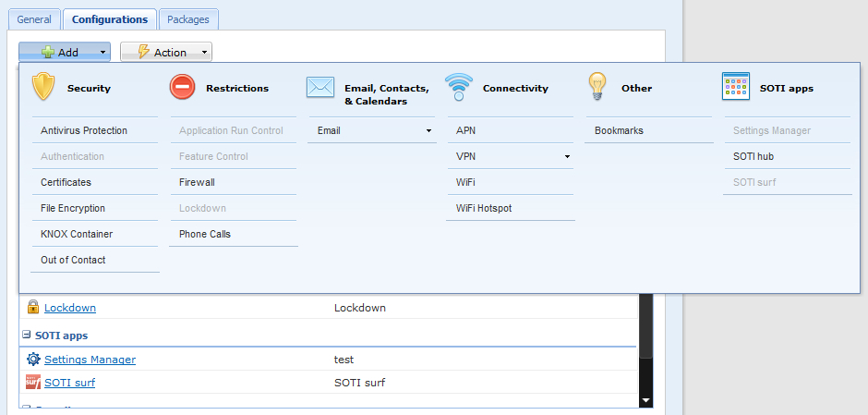Click the Settings Manager gear icon

tap(33, 360)
